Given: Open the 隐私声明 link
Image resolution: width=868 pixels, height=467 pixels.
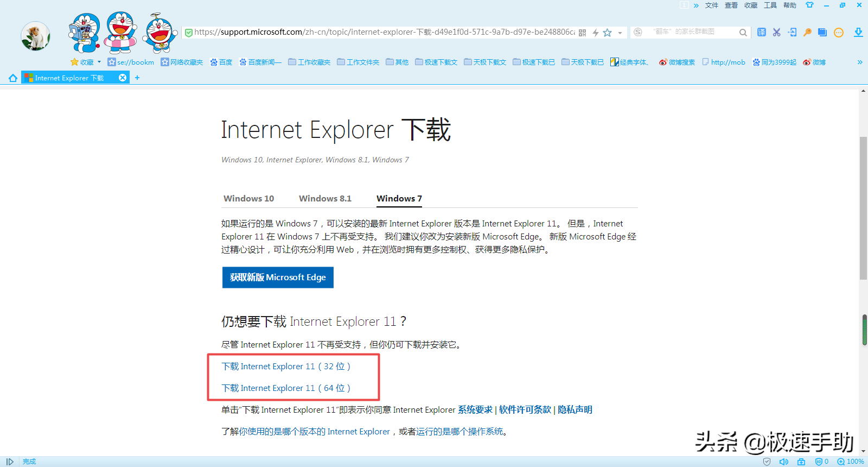Looking at the screenshot, I should click(575, 410).
